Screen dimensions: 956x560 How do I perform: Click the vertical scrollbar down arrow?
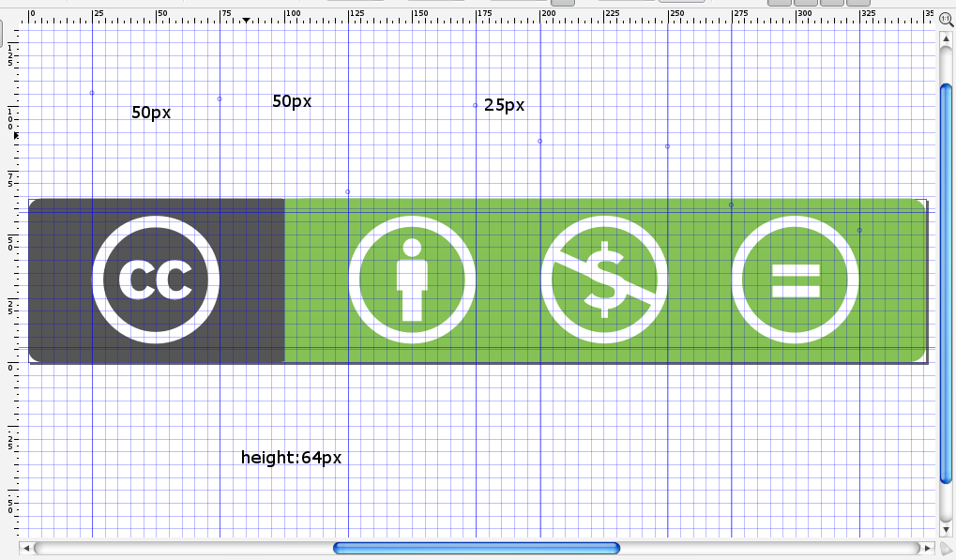[947, 529]
